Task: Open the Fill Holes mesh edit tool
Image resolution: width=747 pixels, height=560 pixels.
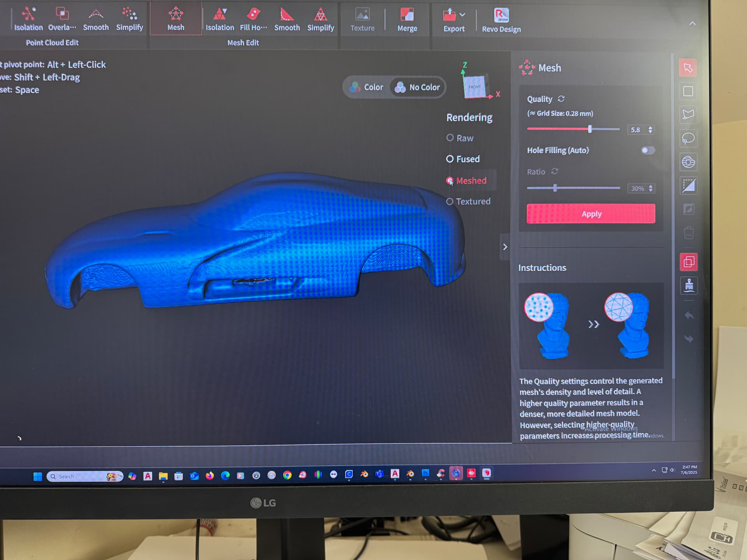Action: (x=253, y=19)
